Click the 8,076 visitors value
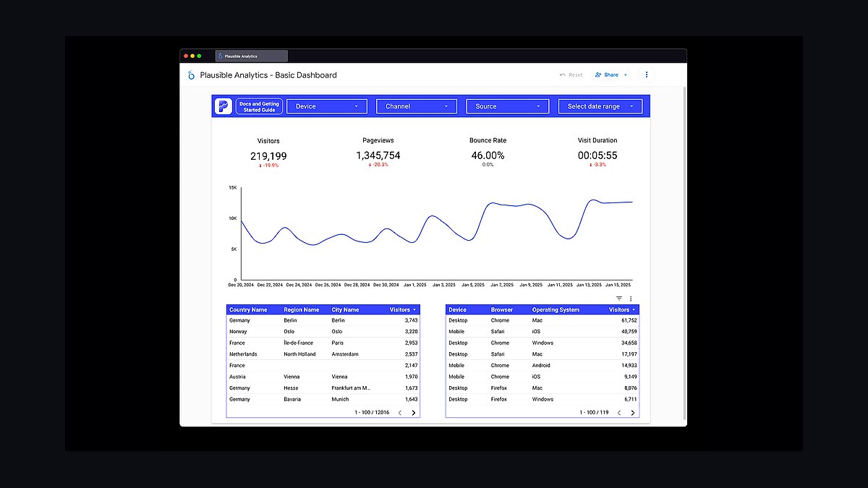Viewport: 868px width, 488px height. click(x=629, y=388)
